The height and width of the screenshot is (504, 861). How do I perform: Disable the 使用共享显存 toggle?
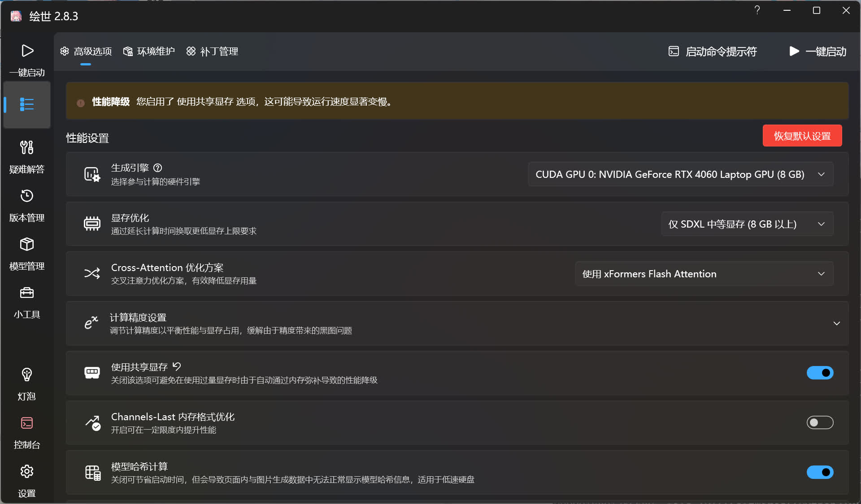tap(819, 373)
